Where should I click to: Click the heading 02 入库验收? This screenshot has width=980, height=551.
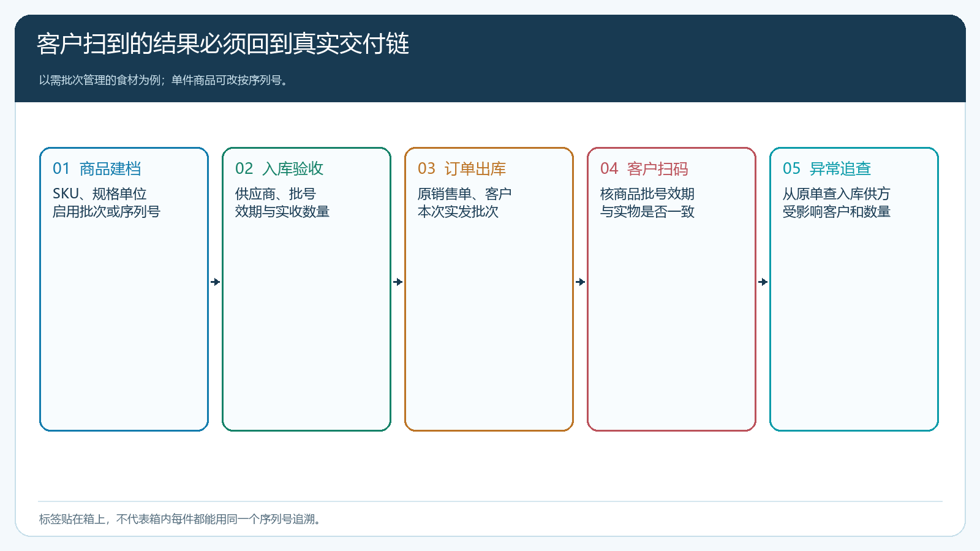[x=279, y=168]
